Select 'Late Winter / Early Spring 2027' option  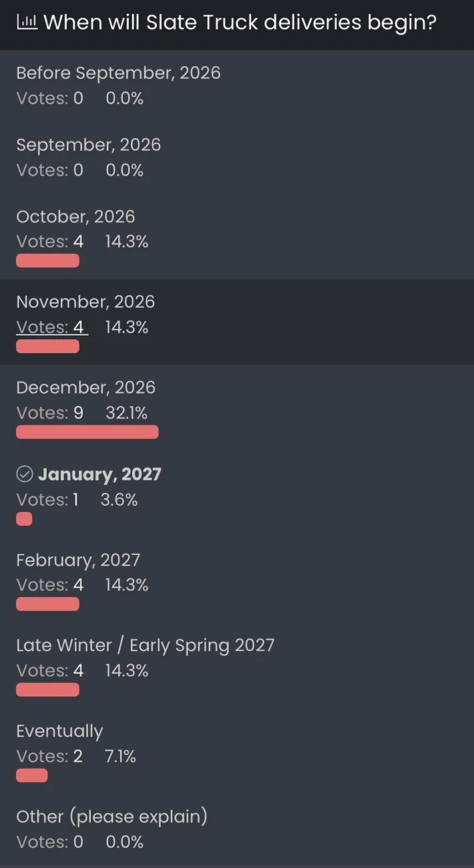[145, 646]
